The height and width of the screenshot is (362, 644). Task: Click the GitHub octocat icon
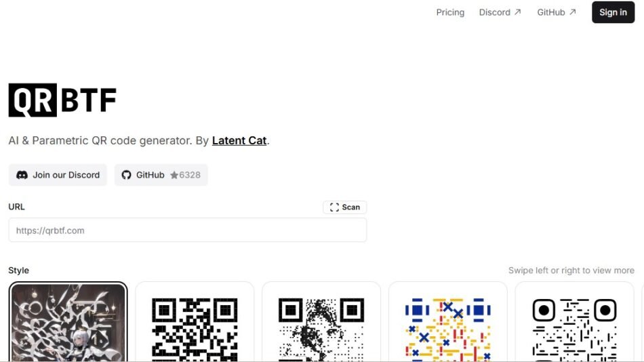click(127, 175)
